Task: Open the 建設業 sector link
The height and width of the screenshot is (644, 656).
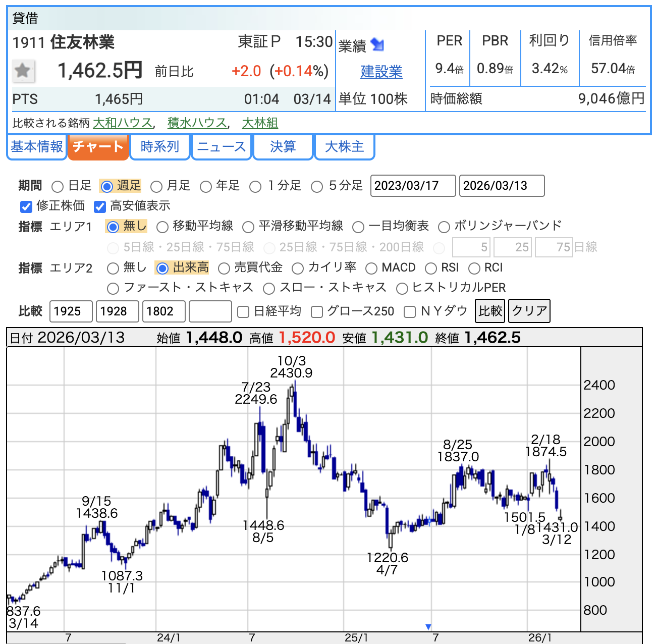Action: [381, 72]
